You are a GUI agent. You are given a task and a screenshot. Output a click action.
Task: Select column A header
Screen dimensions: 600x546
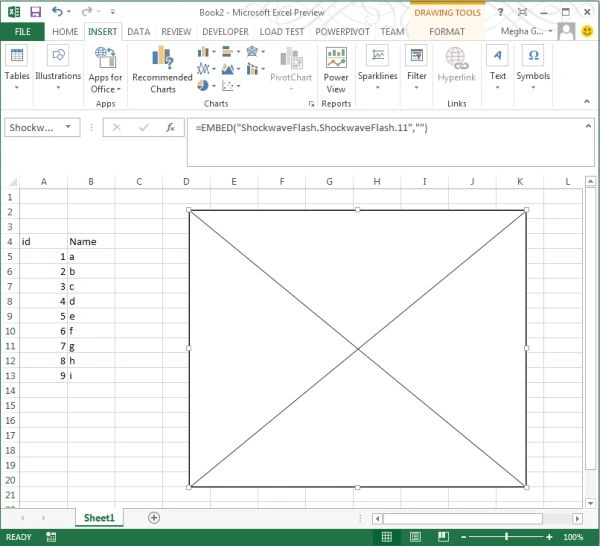point(44,181)
